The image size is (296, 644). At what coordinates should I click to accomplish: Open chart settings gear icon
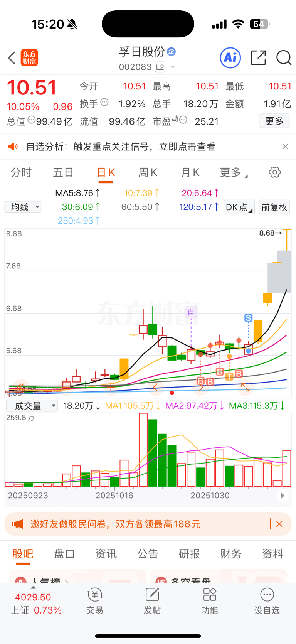pyautogui.click(x=275, y=172)
